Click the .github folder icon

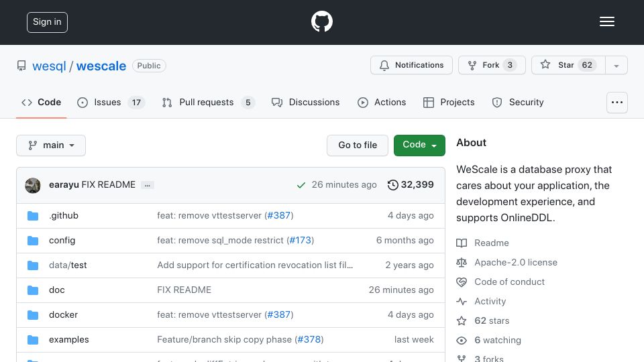[x=33, y=216]
